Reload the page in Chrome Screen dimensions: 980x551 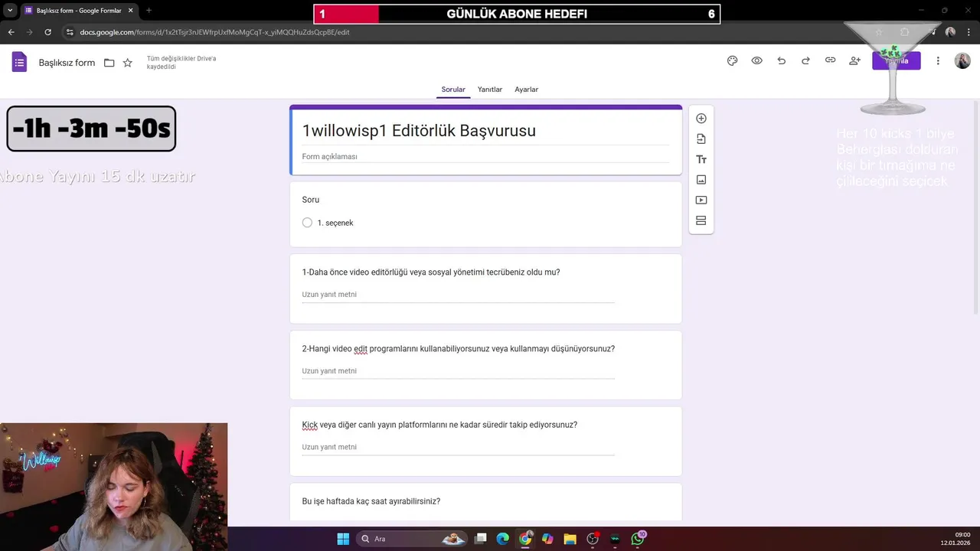[47, 32]
